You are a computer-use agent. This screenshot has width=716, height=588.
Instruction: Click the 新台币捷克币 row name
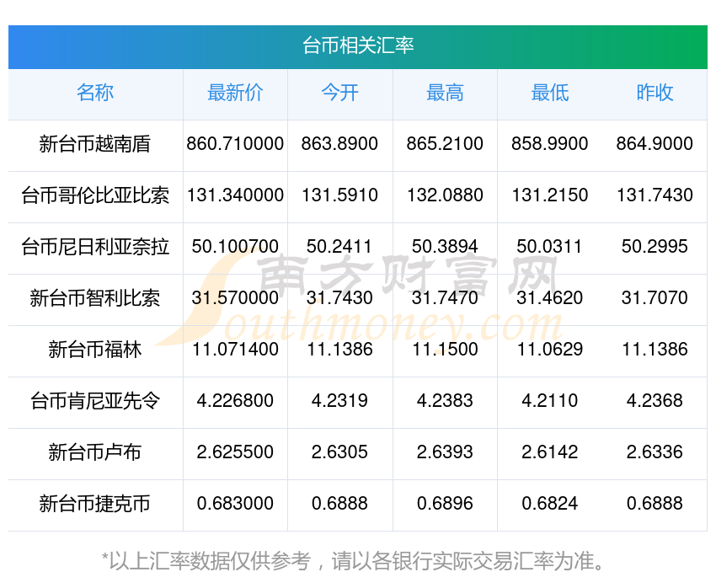(95, 504)
